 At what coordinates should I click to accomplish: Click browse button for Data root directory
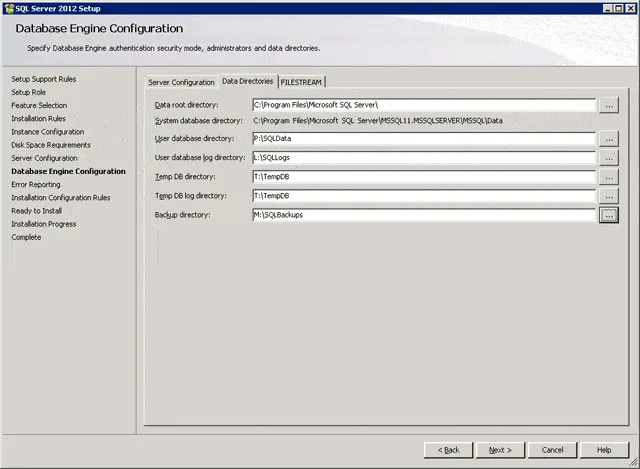point(608,104)
